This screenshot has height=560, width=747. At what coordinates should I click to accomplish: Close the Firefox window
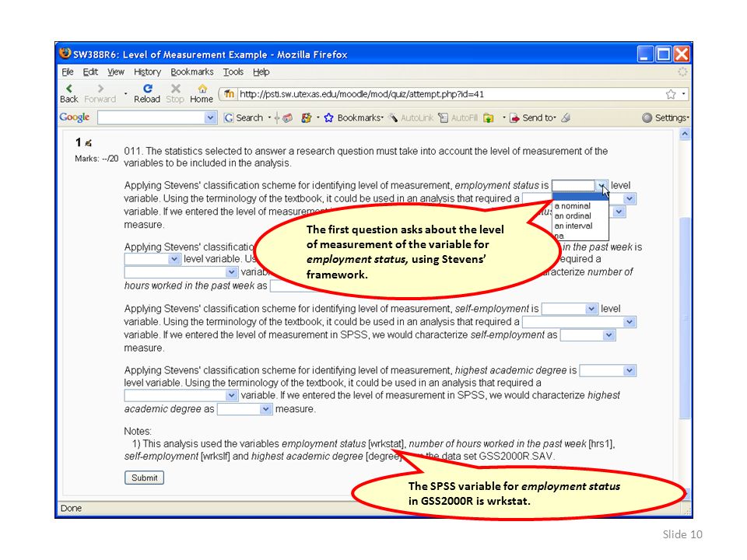pyautogui.click(x=682, y=54)
